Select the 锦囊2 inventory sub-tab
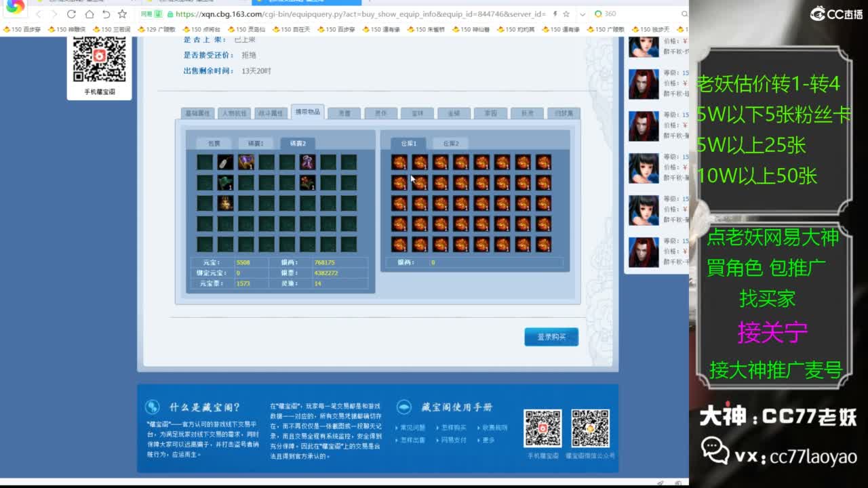 click(x=298, y=143)
